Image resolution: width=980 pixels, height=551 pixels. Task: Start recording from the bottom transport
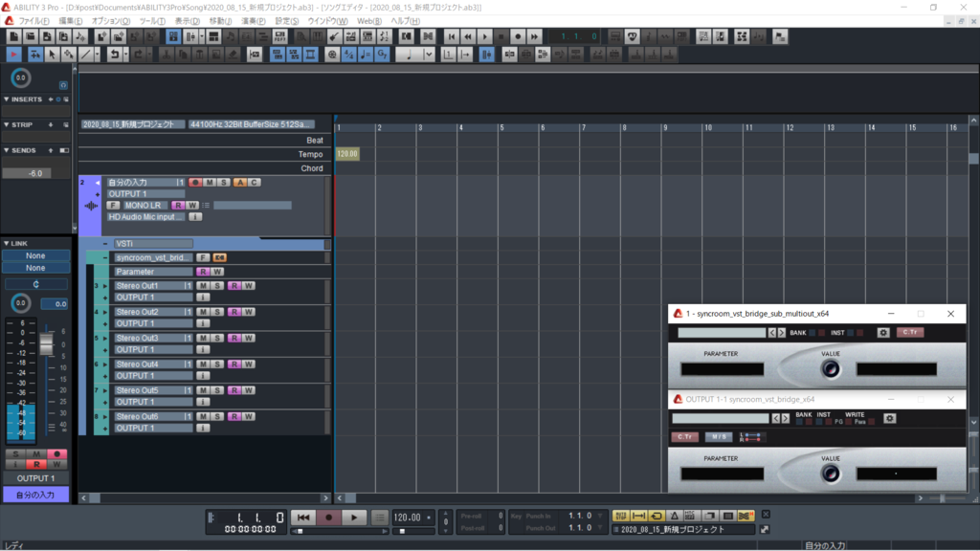[x=329, y=518]
